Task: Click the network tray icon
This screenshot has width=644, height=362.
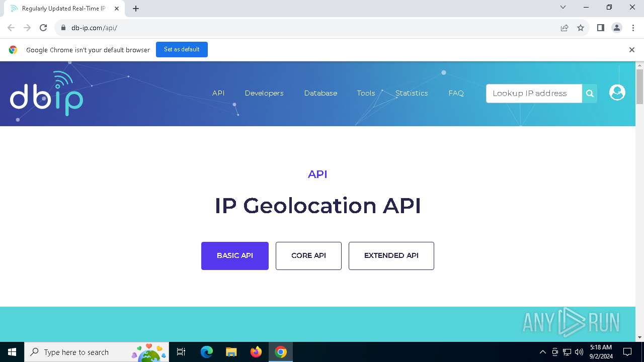Action: [567, 352]
